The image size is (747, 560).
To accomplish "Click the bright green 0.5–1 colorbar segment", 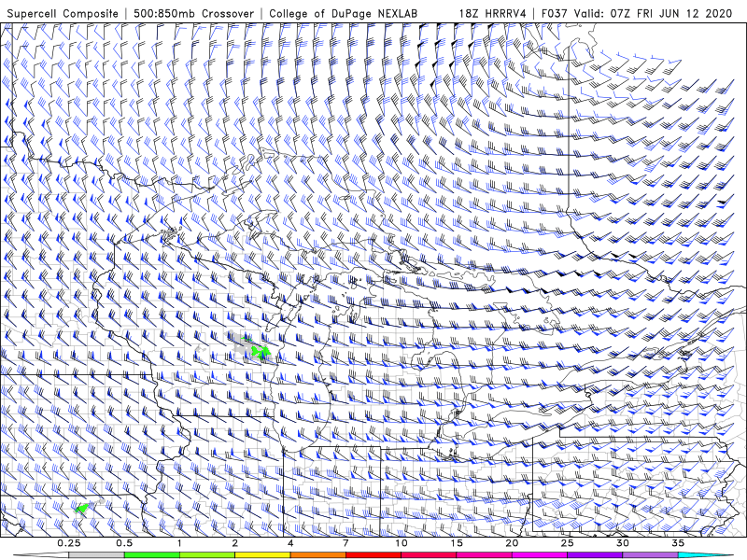I will click(x=151, y=555).
